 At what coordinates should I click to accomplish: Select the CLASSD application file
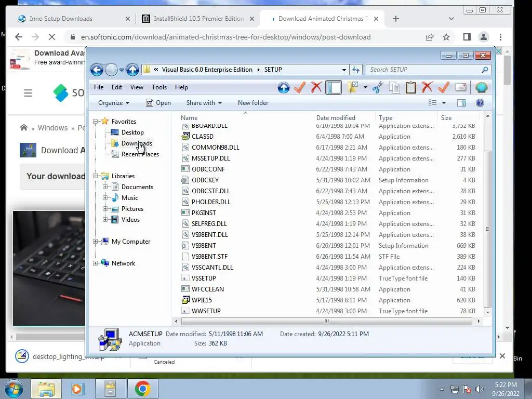coord(202,137)
